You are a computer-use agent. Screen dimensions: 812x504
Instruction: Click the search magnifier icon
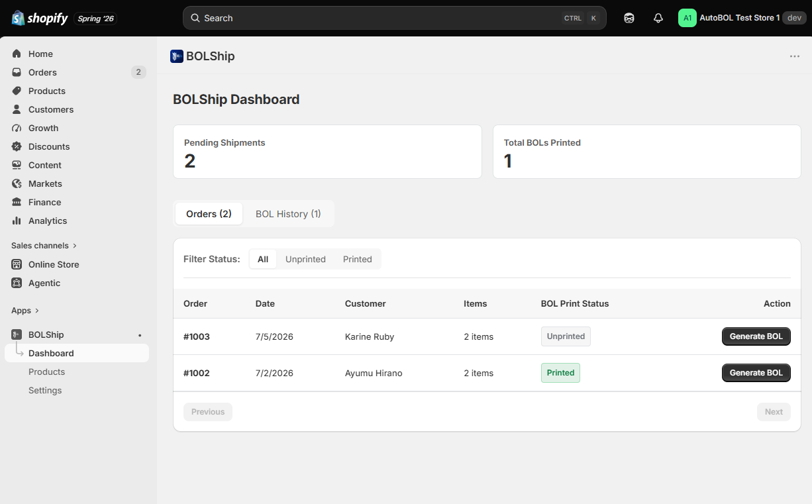pos(195,18)
